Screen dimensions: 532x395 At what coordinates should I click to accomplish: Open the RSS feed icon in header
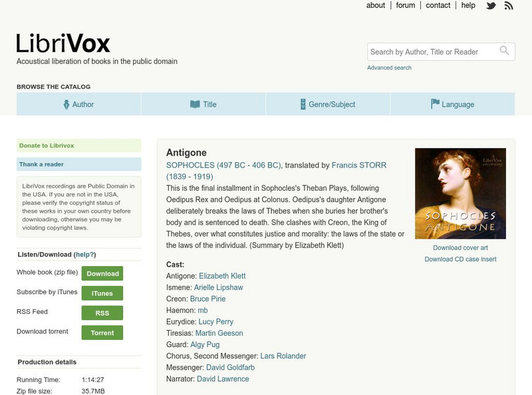(509, 6)
